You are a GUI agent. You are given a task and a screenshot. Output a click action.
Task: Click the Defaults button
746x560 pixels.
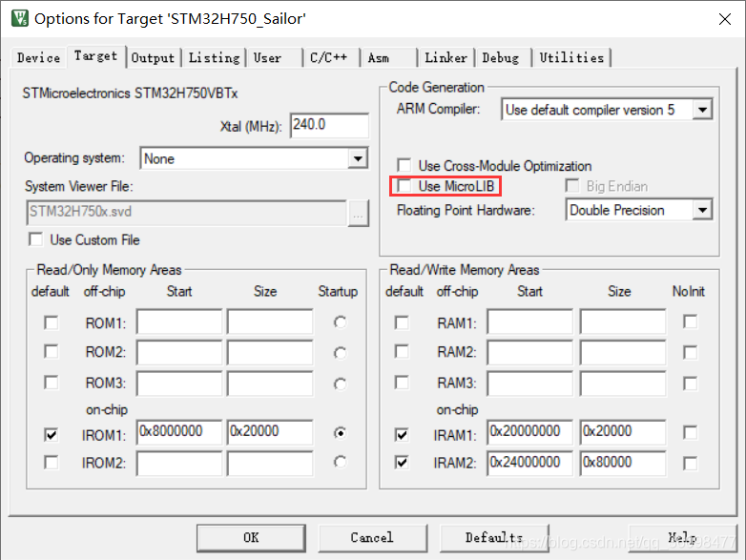click(x=494, y=538)
